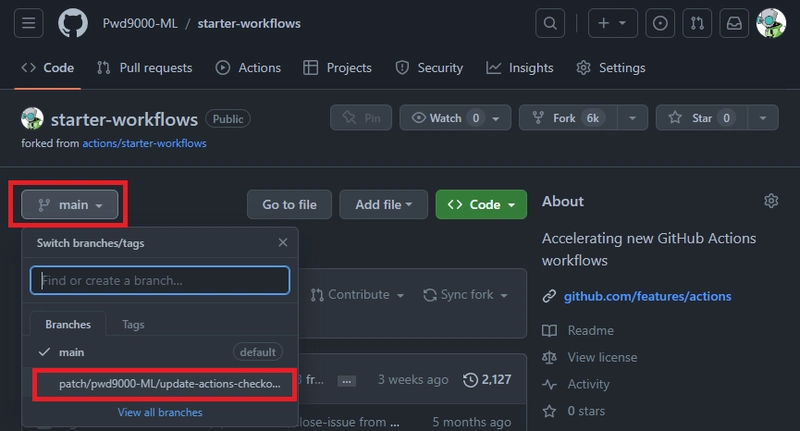
Task: Switch to the Tags tab
Action: 133,324
